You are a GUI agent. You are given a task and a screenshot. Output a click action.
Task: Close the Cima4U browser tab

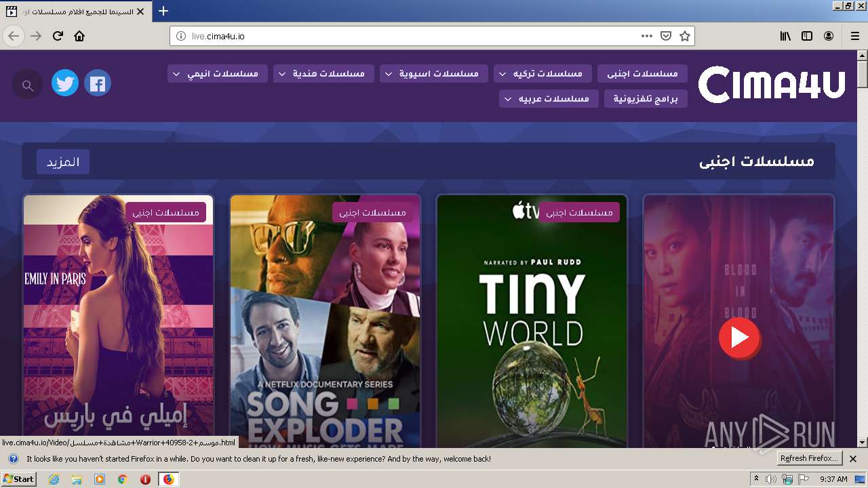[140, 12]
